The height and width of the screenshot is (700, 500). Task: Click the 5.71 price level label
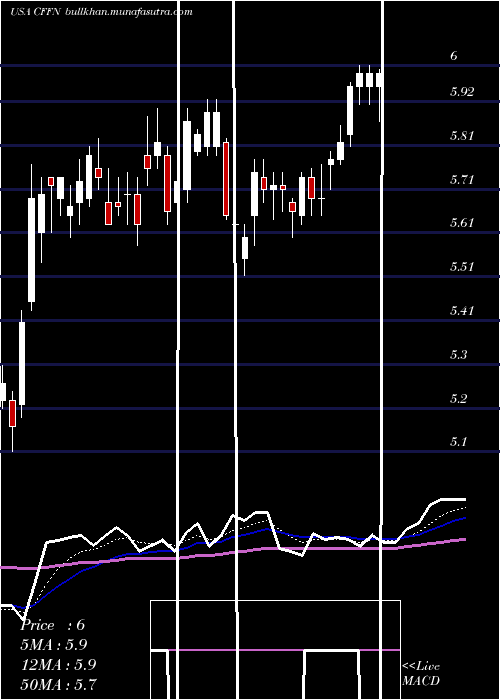click(462, 180)
